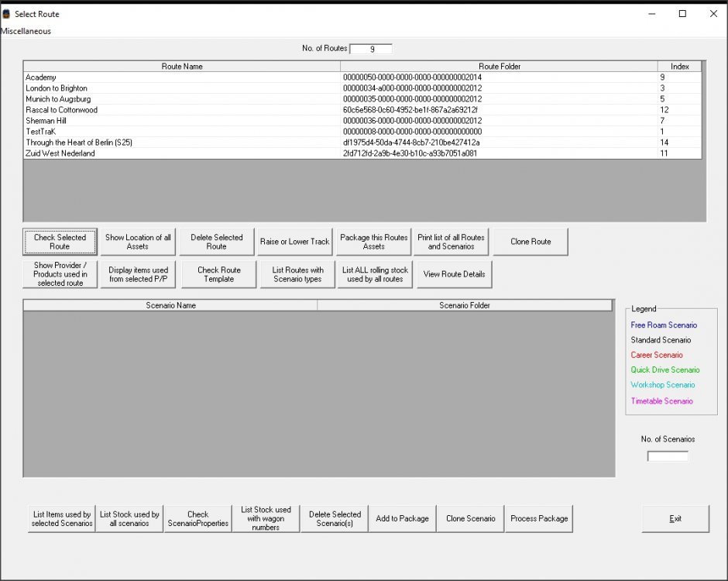Click the app icon in title bar
Image resolution: width=728 pixels, height=581 pixels.
pyautogui.click(x=6, y=13)
